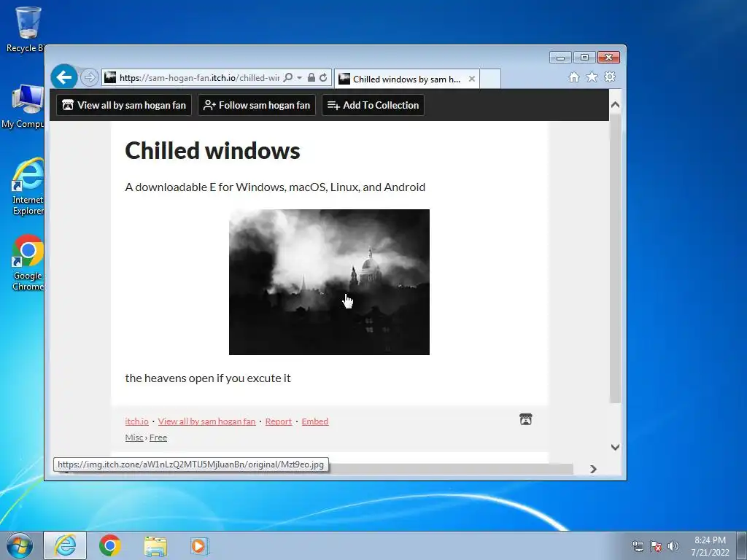Viewport: 747px width, 560px height.
Task: Click the security lock icon in address bar
Action: pyautogui.click(x=311, y=77)
